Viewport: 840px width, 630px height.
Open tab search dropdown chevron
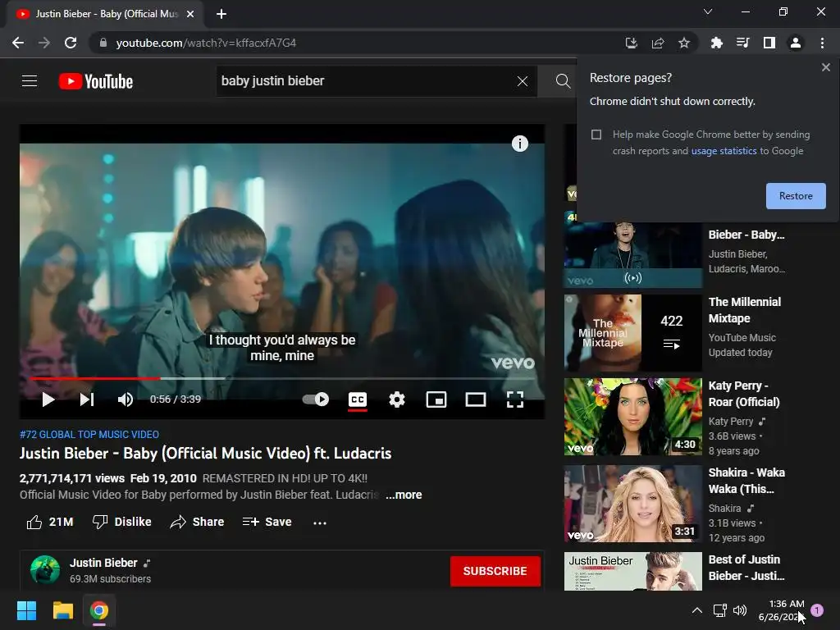pos(708,11)
